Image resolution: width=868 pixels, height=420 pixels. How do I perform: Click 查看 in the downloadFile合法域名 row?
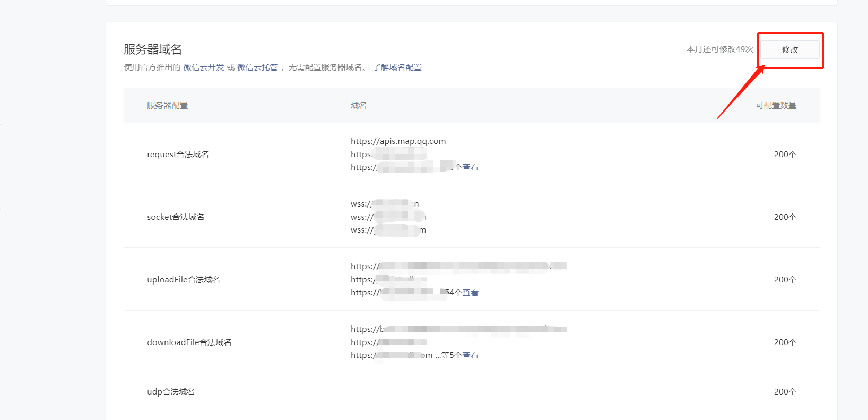[x=470, y=355]
